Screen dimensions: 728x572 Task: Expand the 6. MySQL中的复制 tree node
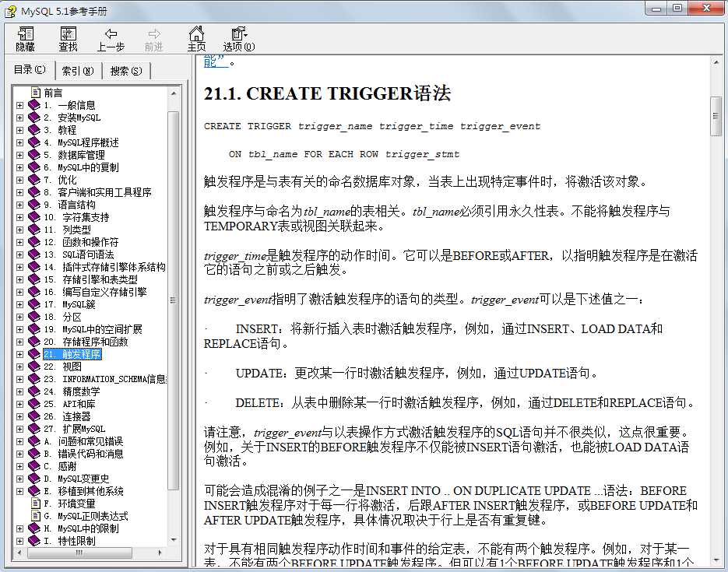[x=19, y=167]
